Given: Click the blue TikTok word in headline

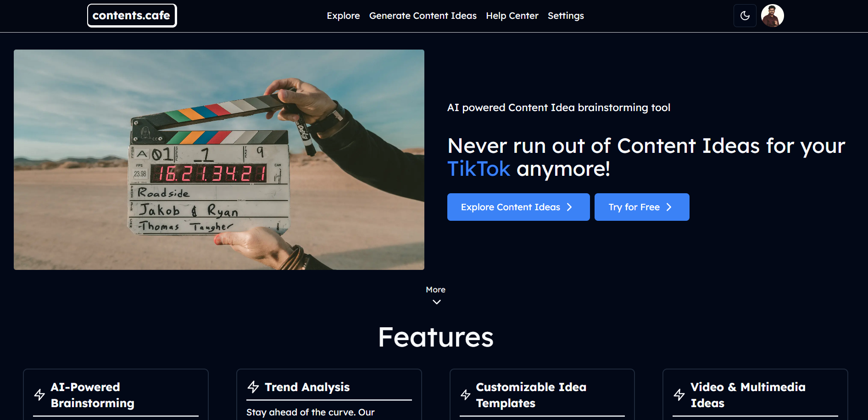Looking at the screenshot, I should pyautogui.click(x=479, y=169).
